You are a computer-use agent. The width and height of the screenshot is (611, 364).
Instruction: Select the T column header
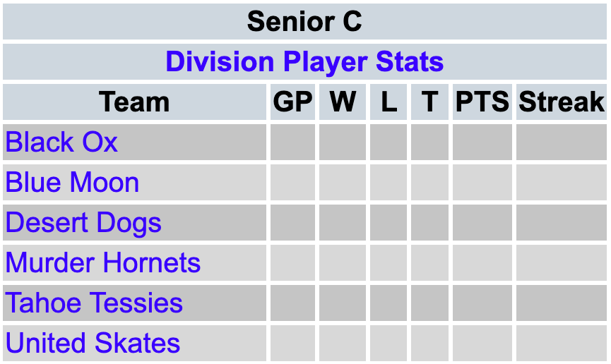(429, 102)
